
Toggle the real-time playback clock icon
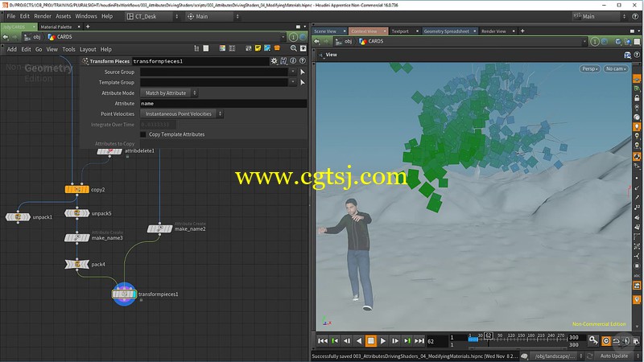coord(606,340)
